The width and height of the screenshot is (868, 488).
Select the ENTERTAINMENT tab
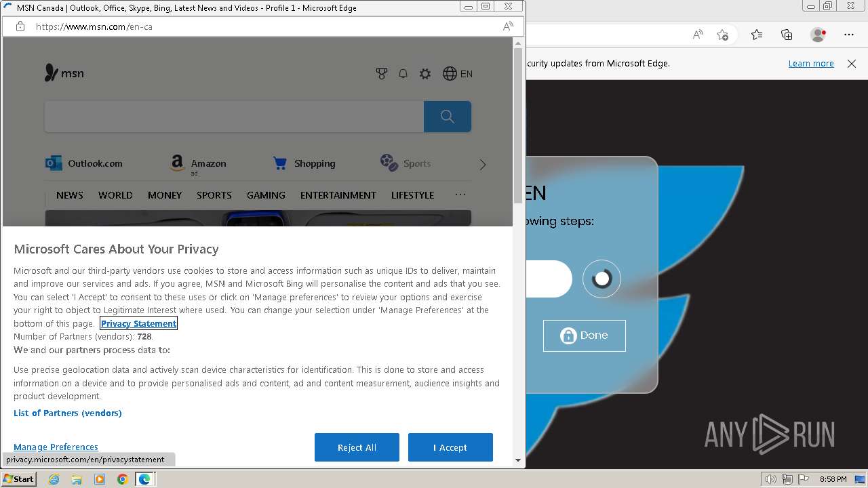338,195
